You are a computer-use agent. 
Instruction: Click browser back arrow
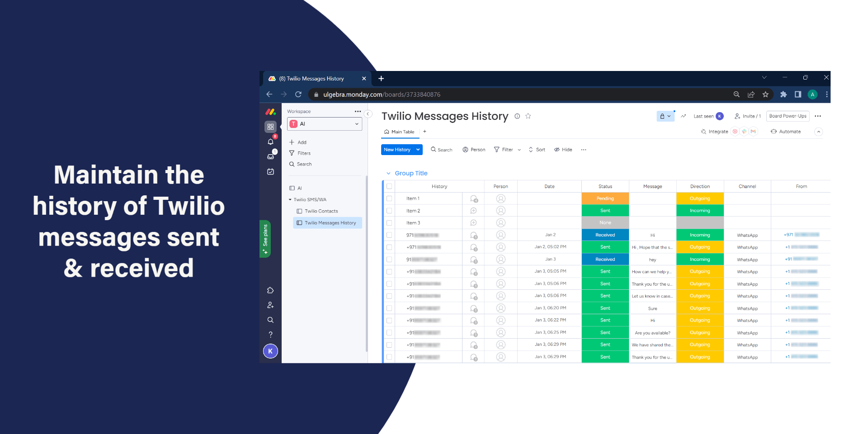(x=269, y=94)
